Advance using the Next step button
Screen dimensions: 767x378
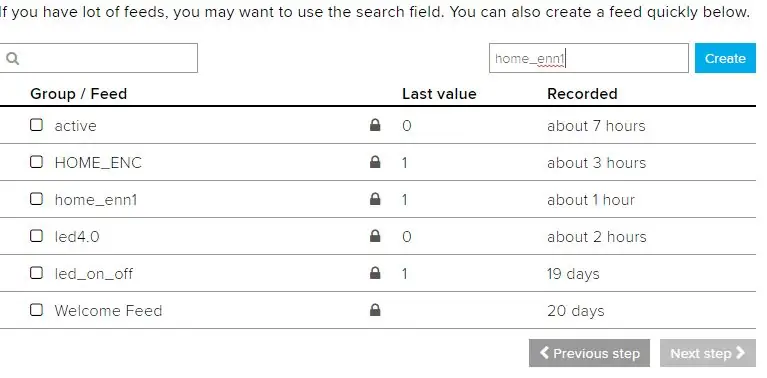(x=707, y=353)
